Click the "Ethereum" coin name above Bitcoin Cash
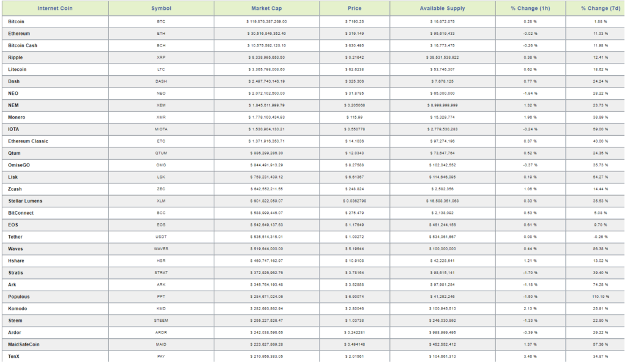627x364 pixels. point(19,34)
